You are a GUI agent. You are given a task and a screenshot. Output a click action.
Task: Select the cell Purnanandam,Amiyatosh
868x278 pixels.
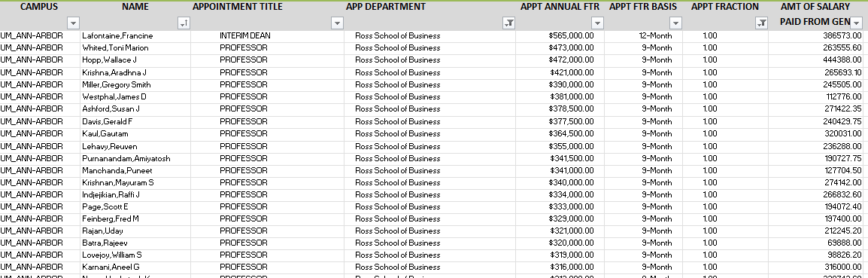pos(135,159)
